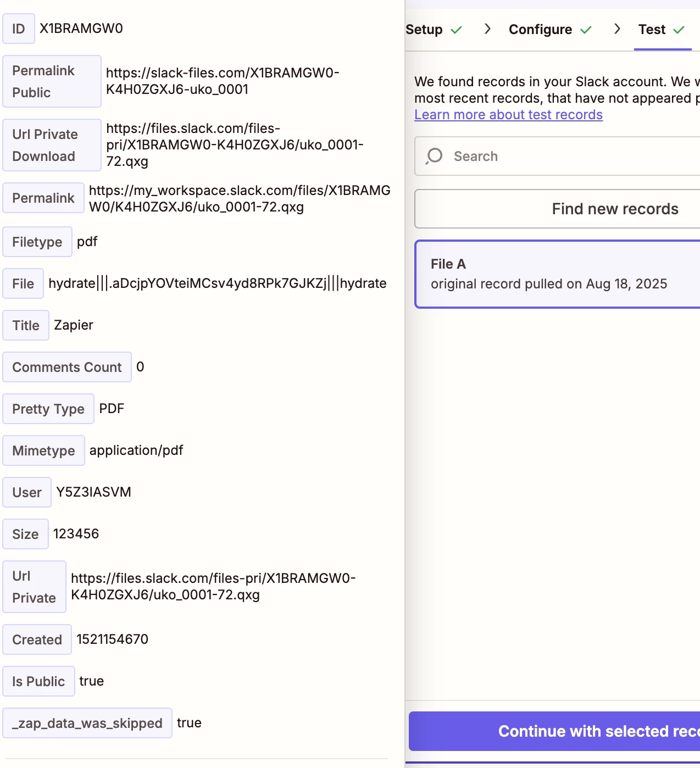Image resolution: width=700 pixels, height=768 pixels.
Task: Click the Comments Count value 0
Action: [x=140, y=367]
